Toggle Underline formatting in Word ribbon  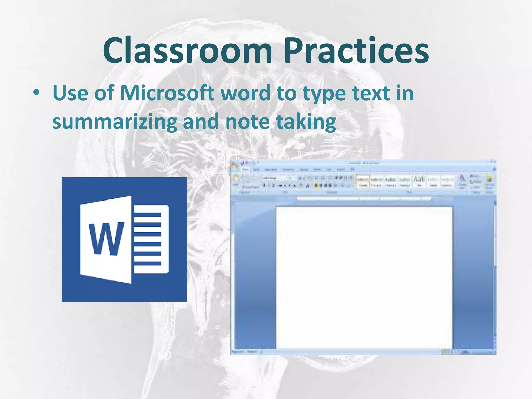pos(273,185)
